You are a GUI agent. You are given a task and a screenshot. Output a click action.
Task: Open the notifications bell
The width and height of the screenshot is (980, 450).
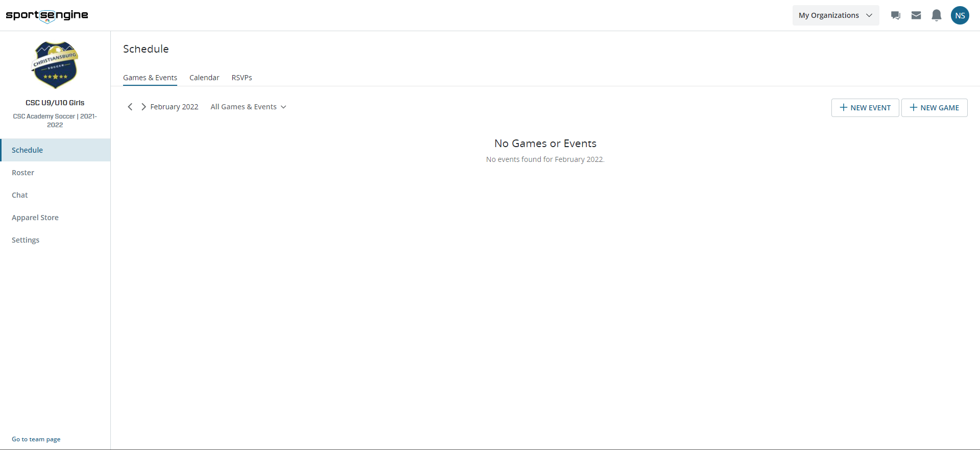(x=936, y=15)
